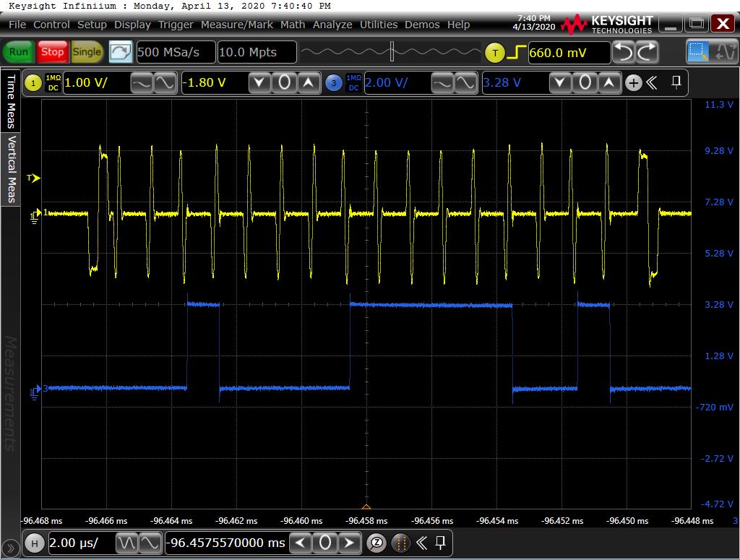Screen dimensions: 740x560
Task: Click the undo arrow icon
Action: (x=623, y=52)
